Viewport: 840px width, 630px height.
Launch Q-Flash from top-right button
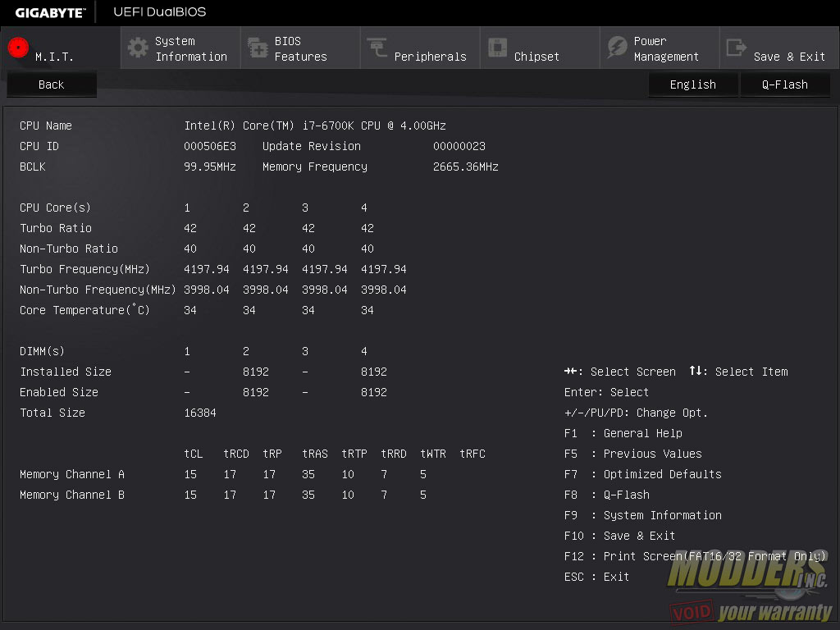tap(785, 84)
